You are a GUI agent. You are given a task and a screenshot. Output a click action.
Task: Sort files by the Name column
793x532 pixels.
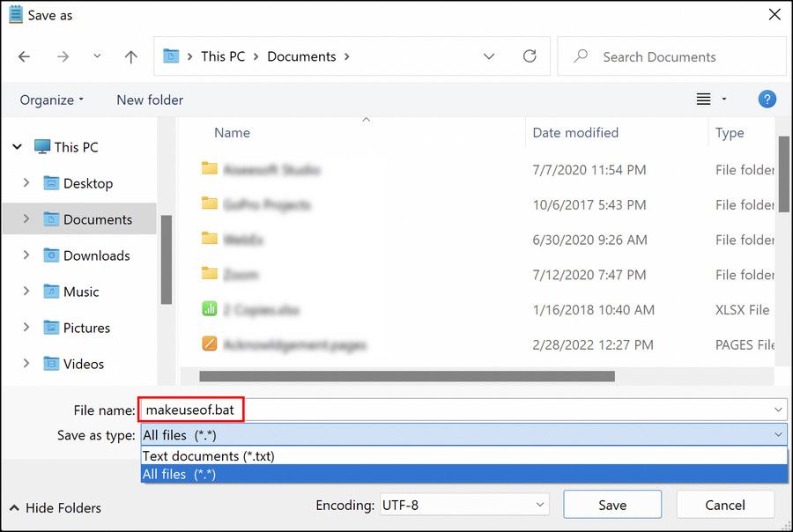pyautogui.click(x=232, y=132)
